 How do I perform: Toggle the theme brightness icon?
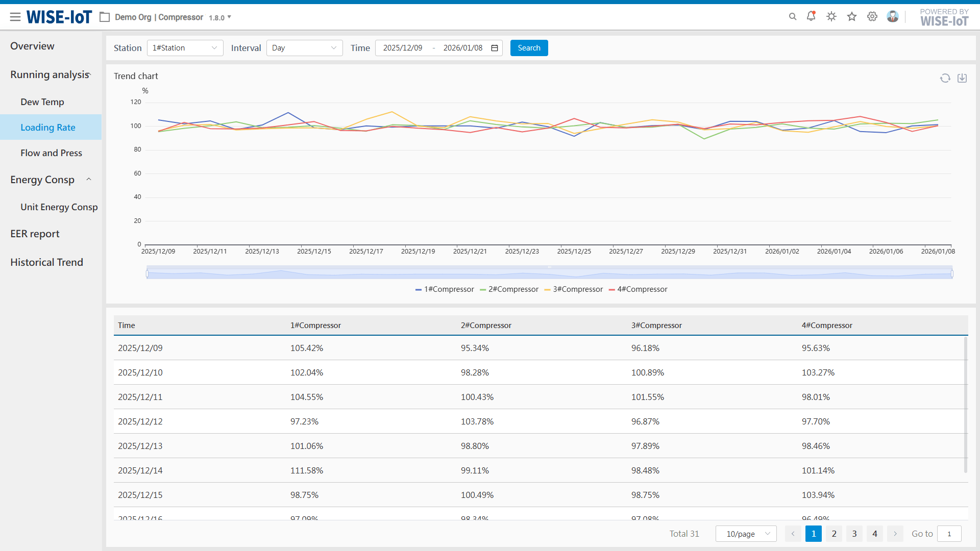(831, 16)
